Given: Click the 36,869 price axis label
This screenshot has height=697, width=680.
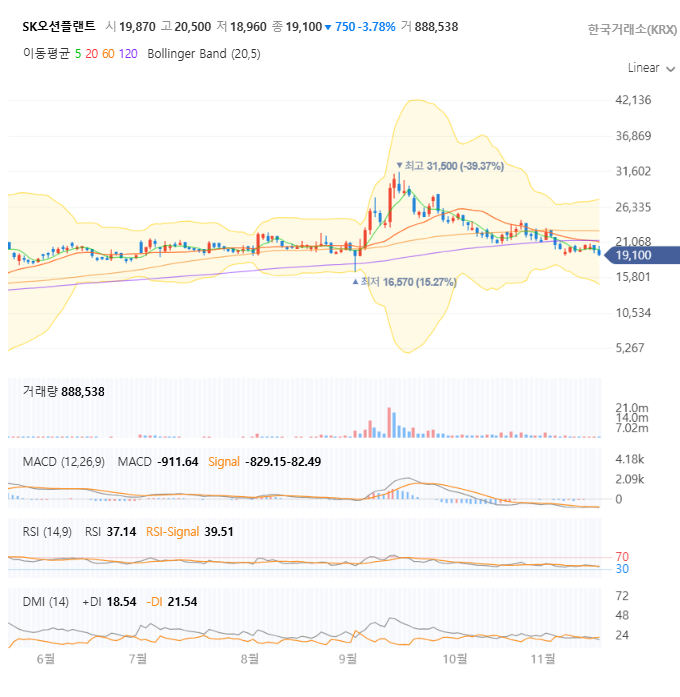Looking at the screenshot, I should pyautogui.click(x=633, y=136).
